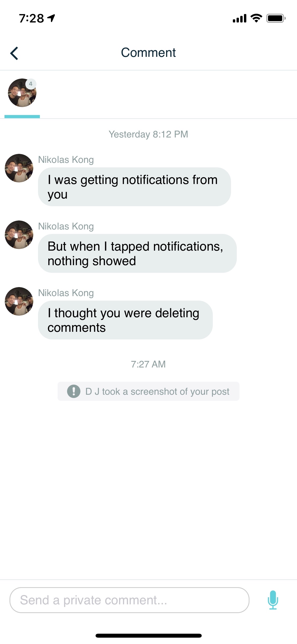The width and height of the screenshot is (297, 644).
Task: Tap the avatar beside "deleting comments" message
Action: pos(19,301)
